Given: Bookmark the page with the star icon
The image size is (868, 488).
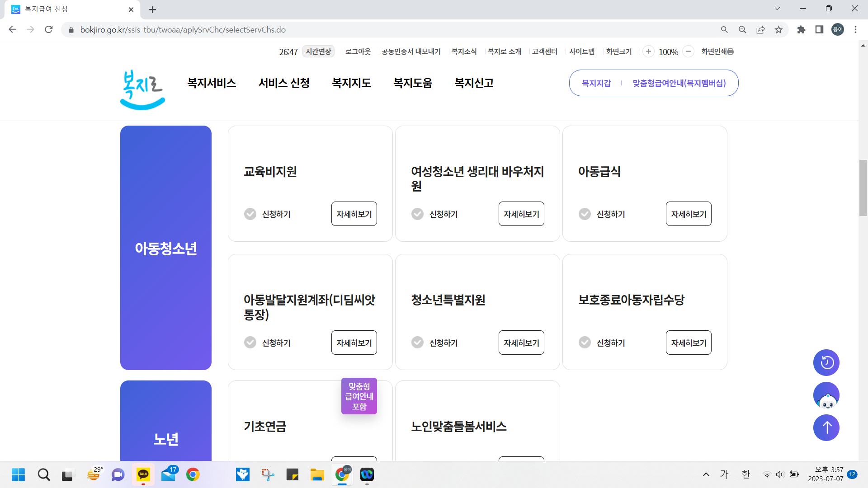Looking at the screenshot, I should coord(779,29).
